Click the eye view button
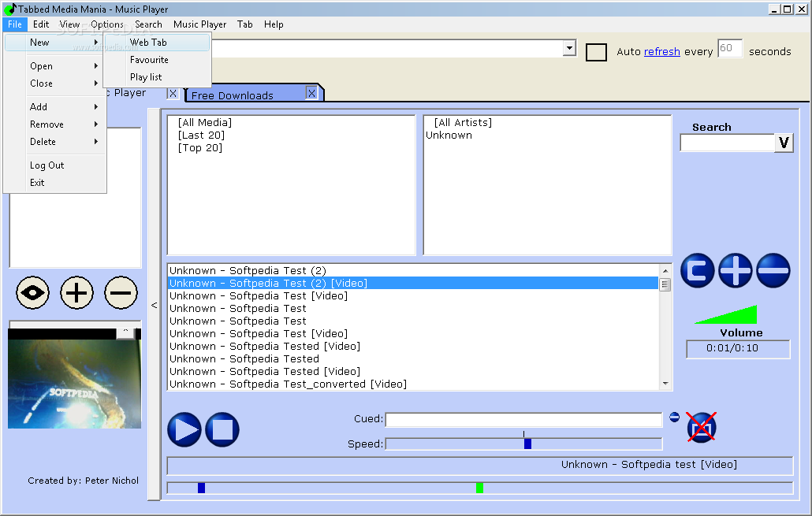The width and height of the screenshot is (812, 516). (32, 293)
